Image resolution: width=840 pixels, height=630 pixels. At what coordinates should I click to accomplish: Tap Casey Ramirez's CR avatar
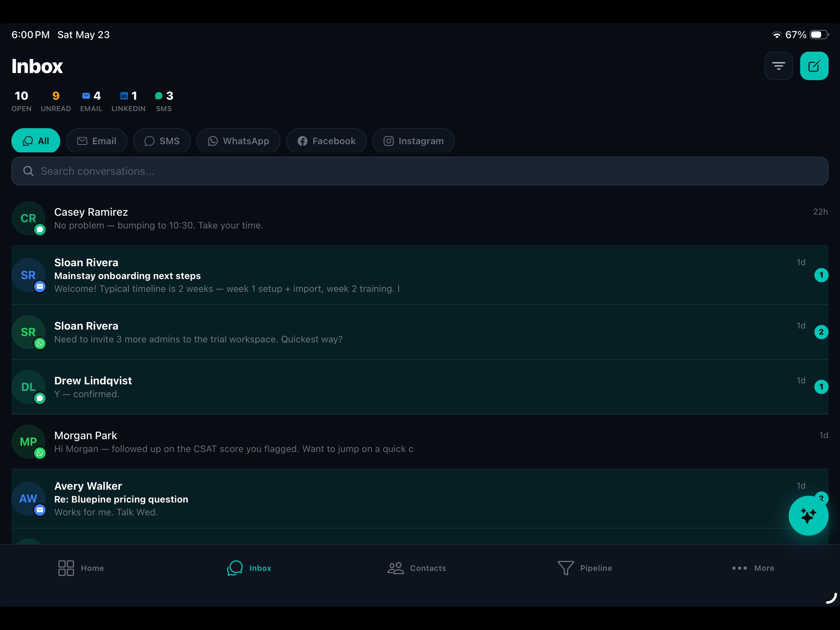(x=28, y=218)
